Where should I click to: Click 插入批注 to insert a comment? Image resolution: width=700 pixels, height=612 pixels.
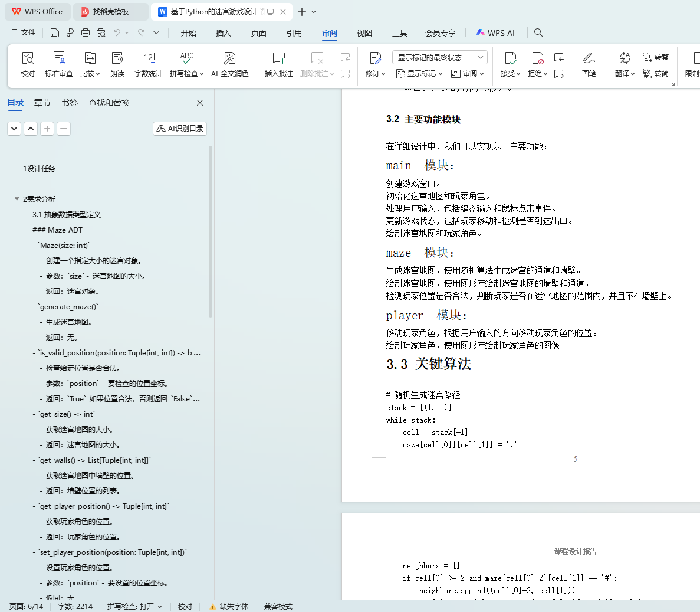point(278,64)
